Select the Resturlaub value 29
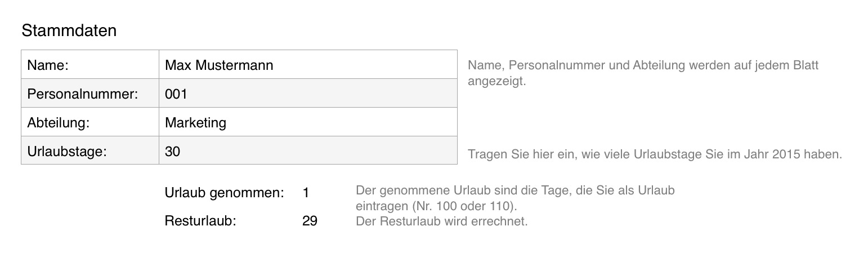The image size is (868, 275). [310, 221]
